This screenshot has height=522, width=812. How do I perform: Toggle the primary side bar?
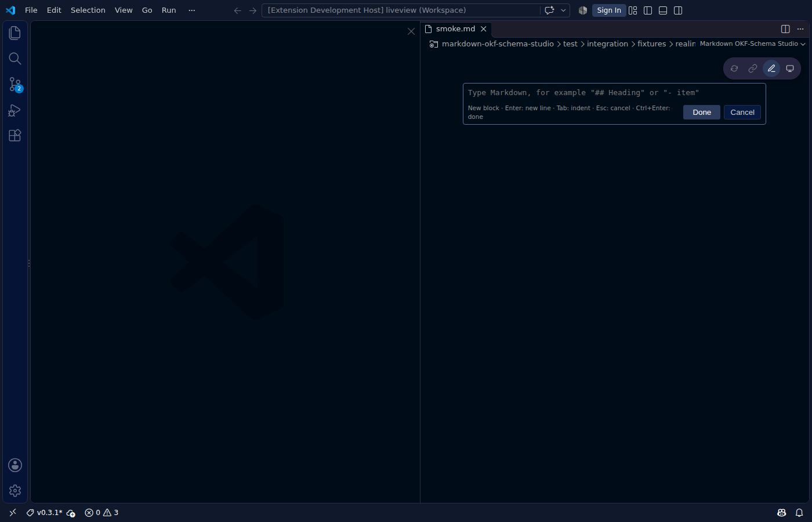[648, 10]
